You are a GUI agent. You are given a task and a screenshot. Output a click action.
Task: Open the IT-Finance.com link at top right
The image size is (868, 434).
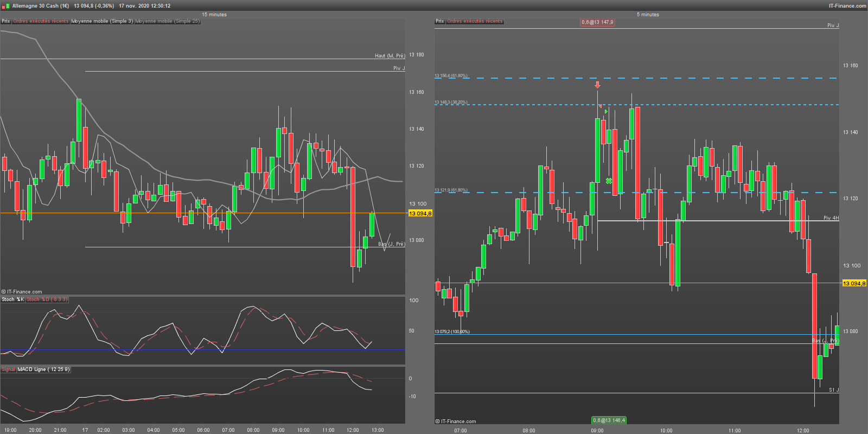847,6
